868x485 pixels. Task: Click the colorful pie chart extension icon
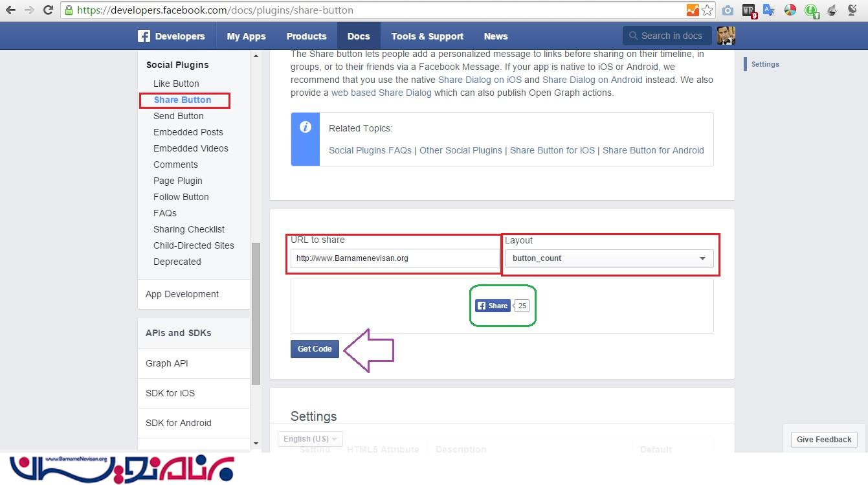point(790,10)
